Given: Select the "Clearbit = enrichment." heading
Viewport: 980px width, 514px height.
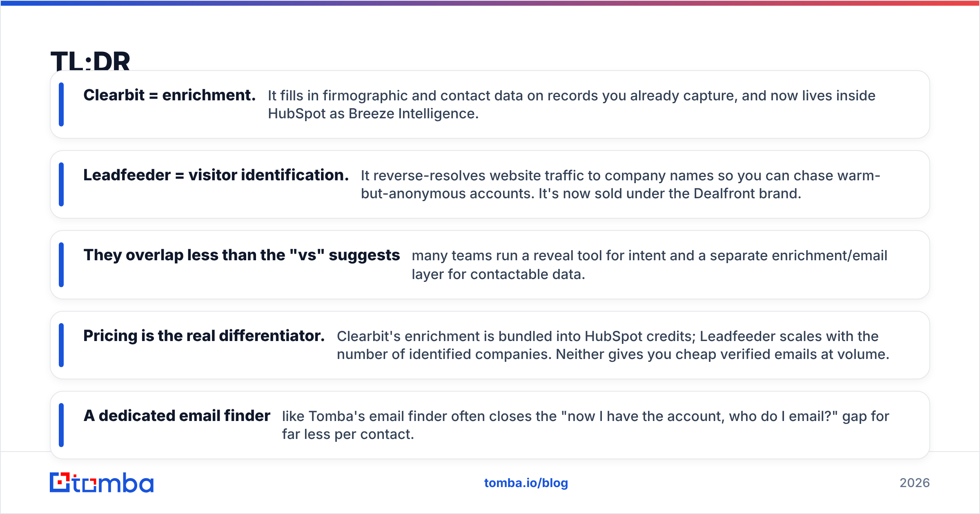Looking at the screenshot, I should pos(169,95).
